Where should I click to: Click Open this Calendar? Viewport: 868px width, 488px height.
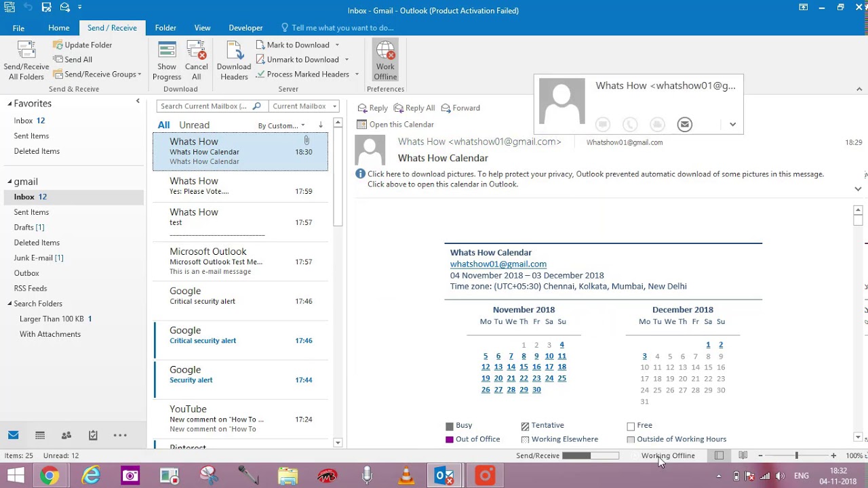pos(395,125)
